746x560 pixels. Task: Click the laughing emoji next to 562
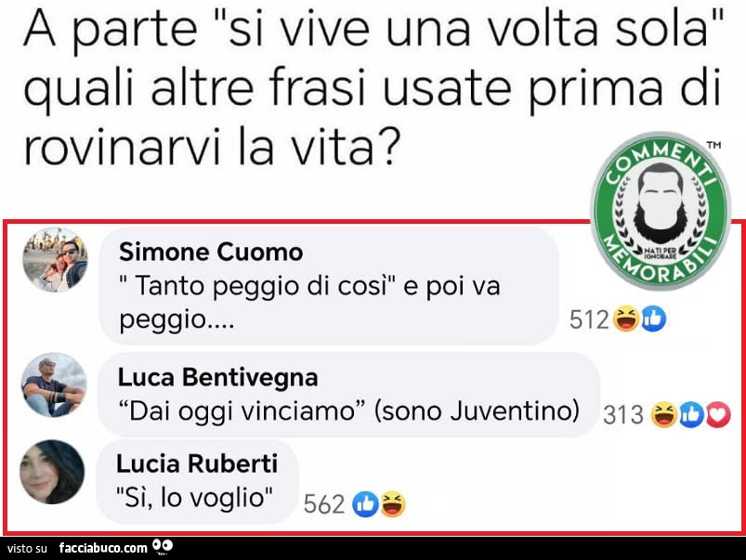[392, 504]
